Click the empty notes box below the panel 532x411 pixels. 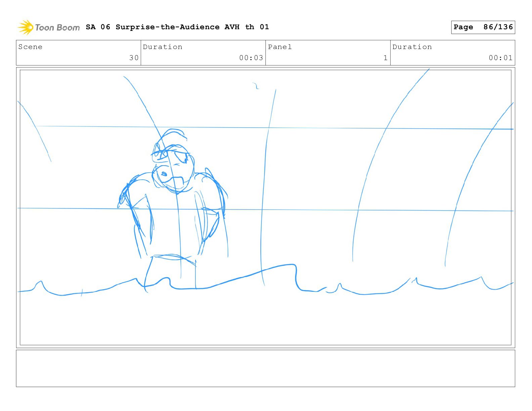pos(265,368)
